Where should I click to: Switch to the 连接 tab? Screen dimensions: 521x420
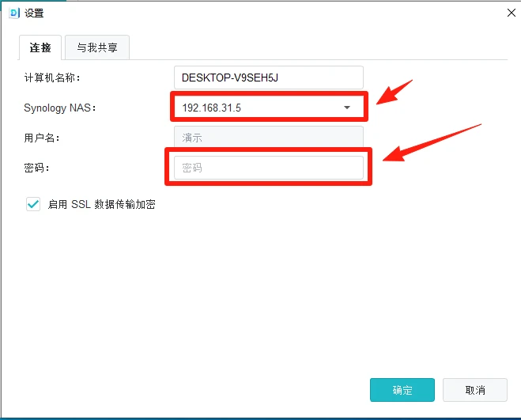click(40, 47)
